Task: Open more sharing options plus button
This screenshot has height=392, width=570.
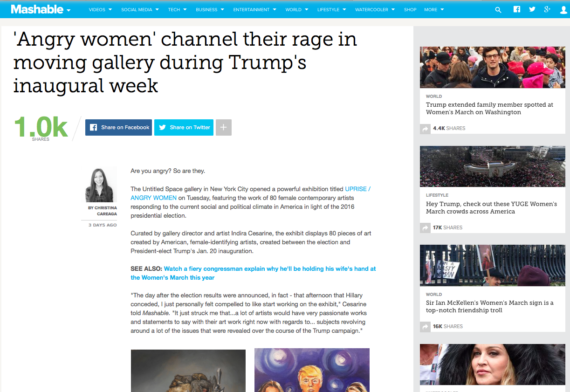Action: pos(224,127)
